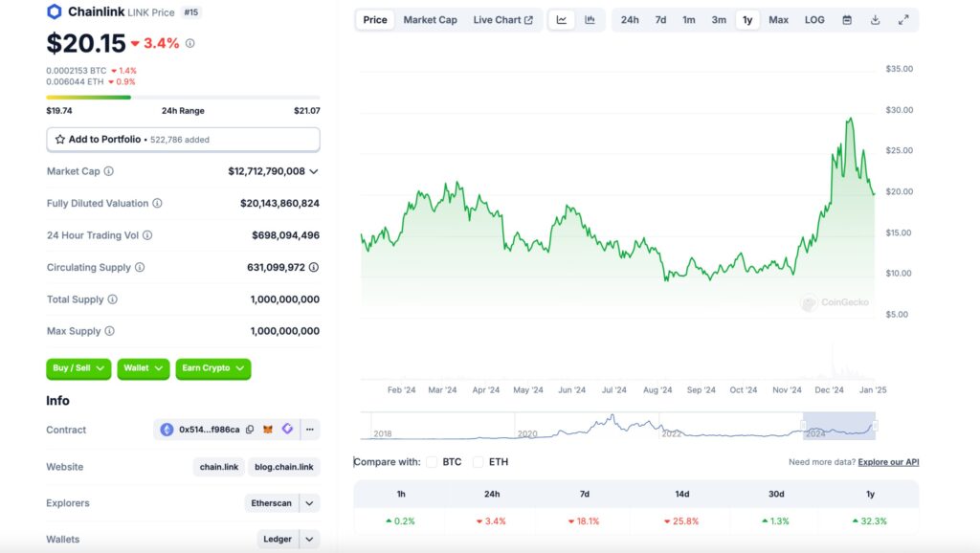Copy the contract address icon
This screenshot has width=980, height=553.
(x=250, y=430)
